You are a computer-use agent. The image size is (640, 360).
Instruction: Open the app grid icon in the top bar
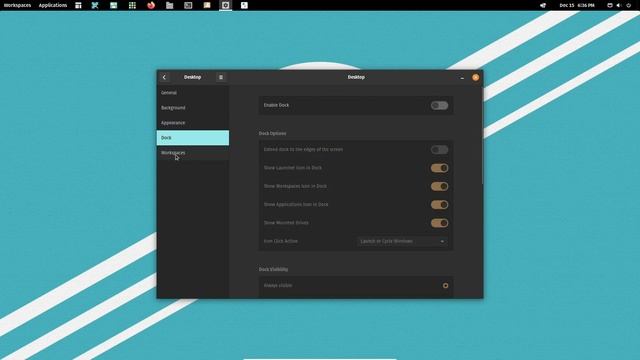coord(132,5)
